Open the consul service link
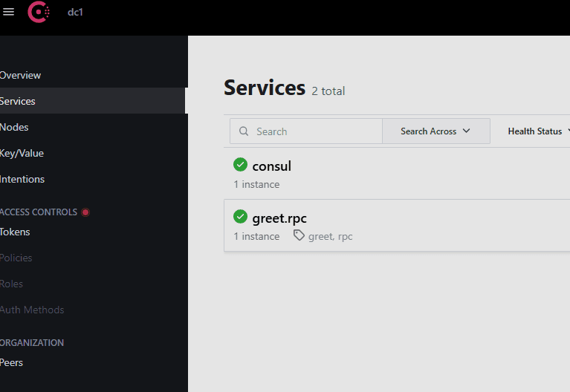 (271, 166)
